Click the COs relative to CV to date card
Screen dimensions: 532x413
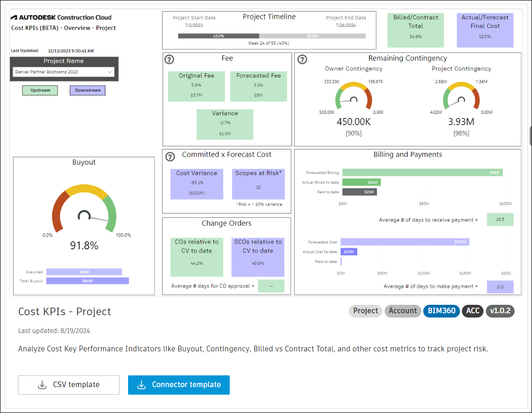[x=197, y=257]
